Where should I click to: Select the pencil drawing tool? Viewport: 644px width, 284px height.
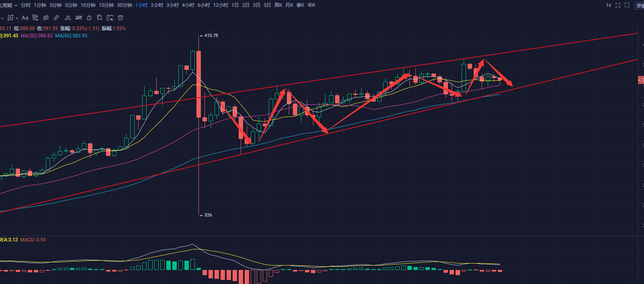click(x=68, y=18)
